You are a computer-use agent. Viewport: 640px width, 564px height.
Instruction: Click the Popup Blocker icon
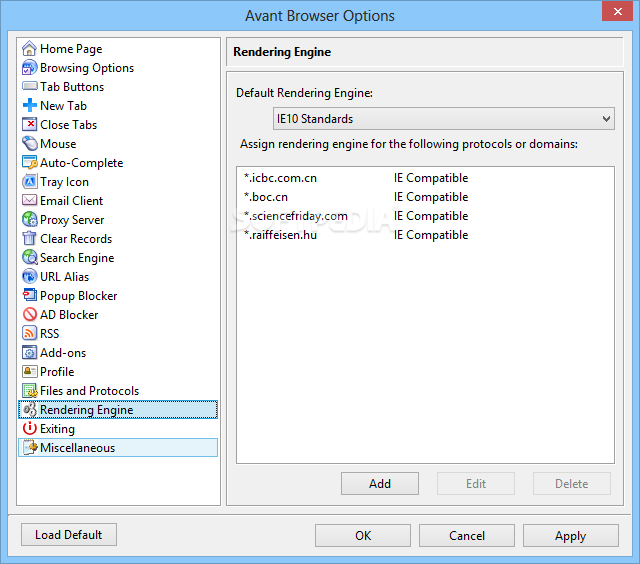pos(29,295)
